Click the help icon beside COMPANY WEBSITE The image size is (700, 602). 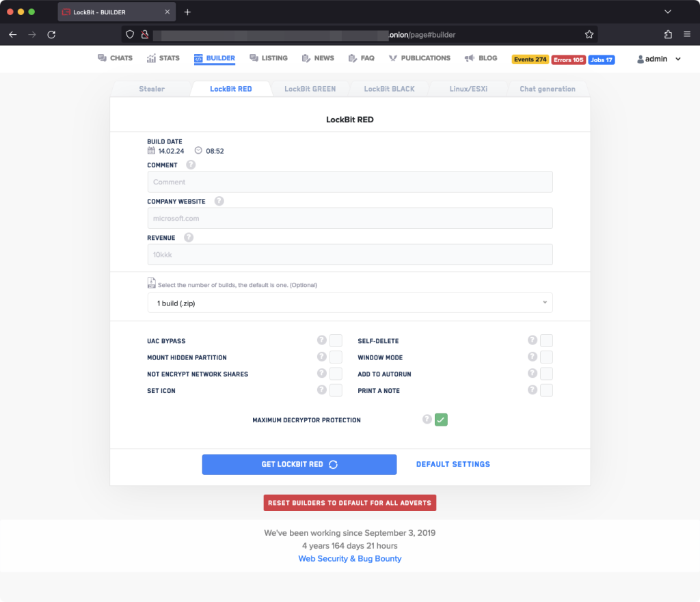pyautogui.click(x=219, y=201)
